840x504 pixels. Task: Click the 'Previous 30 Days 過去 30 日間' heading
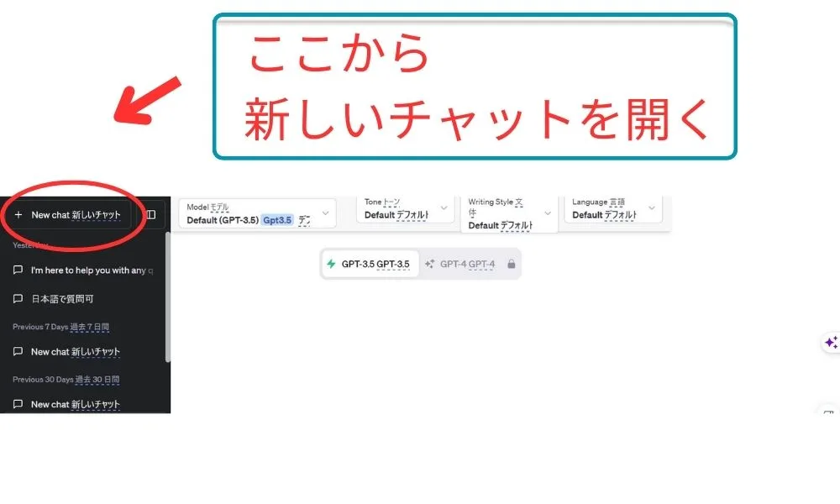click(x=66, y=379)
